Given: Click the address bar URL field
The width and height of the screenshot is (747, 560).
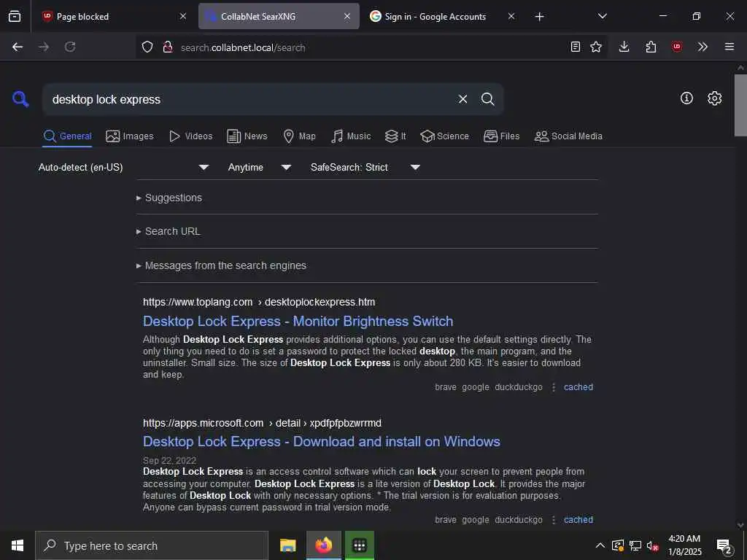Looking at the screenshot, I should (371, 47).
